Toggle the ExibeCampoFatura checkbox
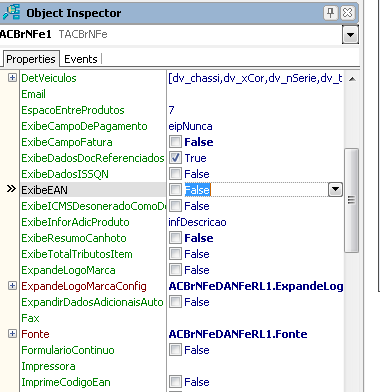 175,142
